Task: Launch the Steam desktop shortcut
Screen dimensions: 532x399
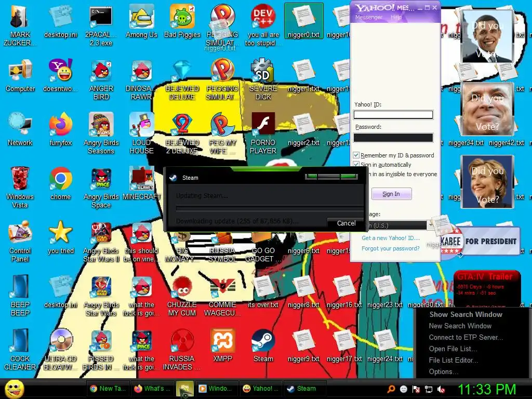Action: (263, 346)
